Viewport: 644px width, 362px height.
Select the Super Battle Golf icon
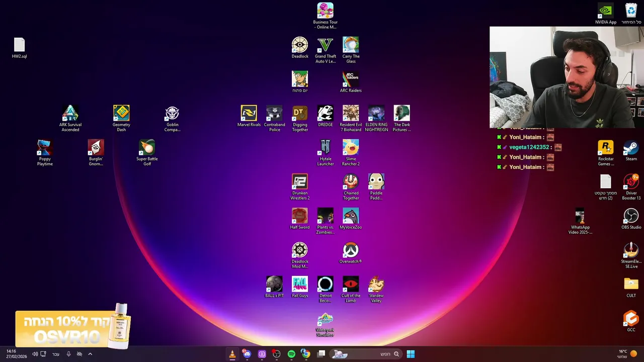point(147,153)
